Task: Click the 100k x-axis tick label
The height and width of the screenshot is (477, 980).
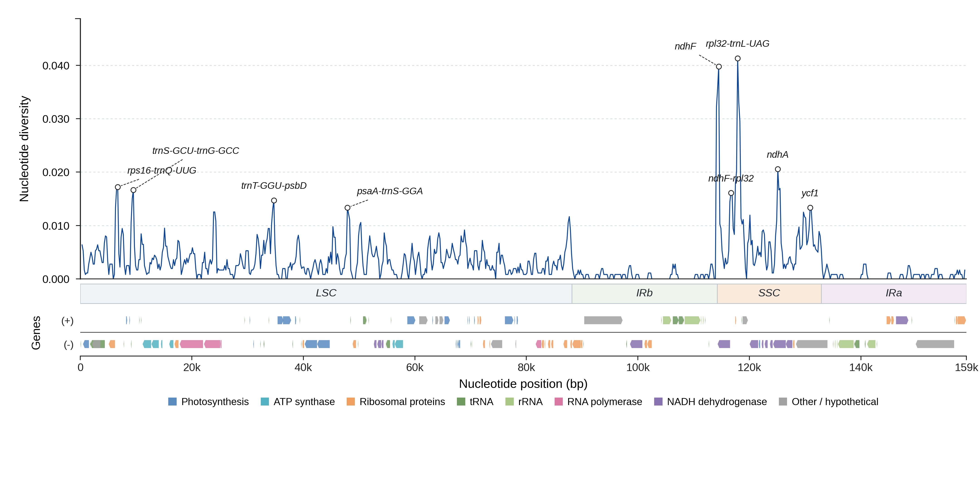Action: coord(638,368)
